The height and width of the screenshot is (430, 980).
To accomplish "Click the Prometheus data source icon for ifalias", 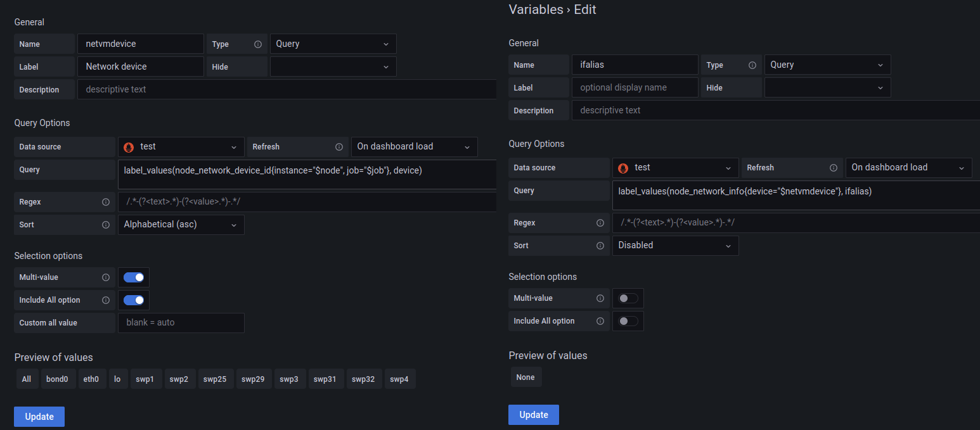I will coord(622,168).
